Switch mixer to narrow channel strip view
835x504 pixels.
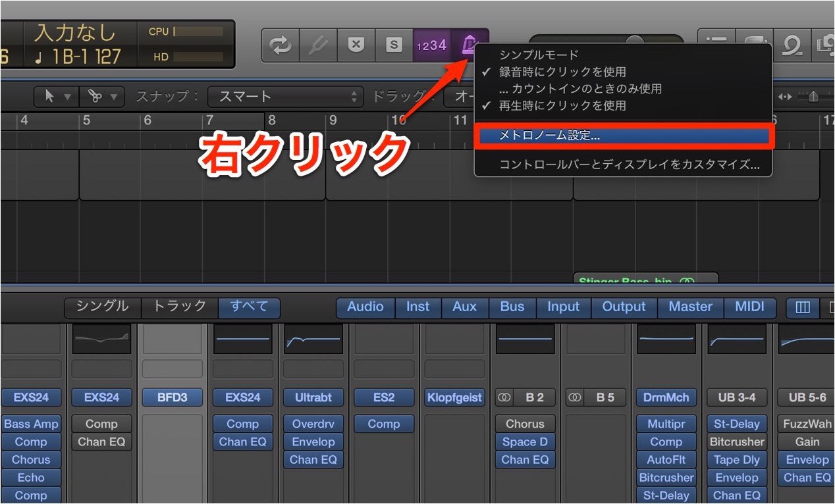[x=803, y=307]
